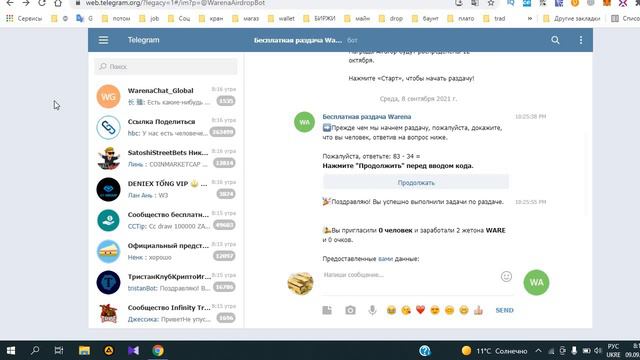640x360 pixels.
Task: Open the Другие закладки folder
Action: click(572, 18)
